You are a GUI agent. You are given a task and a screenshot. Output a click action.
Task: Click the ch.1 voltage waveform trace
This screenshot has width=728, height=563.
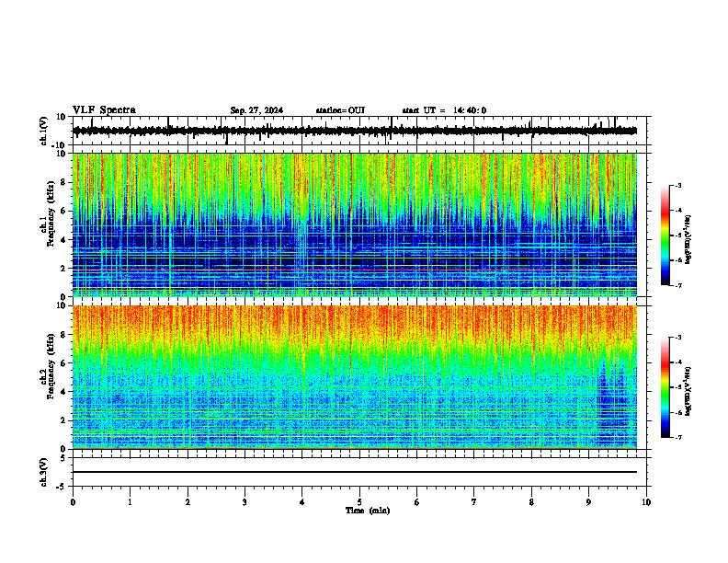(355, 131)
